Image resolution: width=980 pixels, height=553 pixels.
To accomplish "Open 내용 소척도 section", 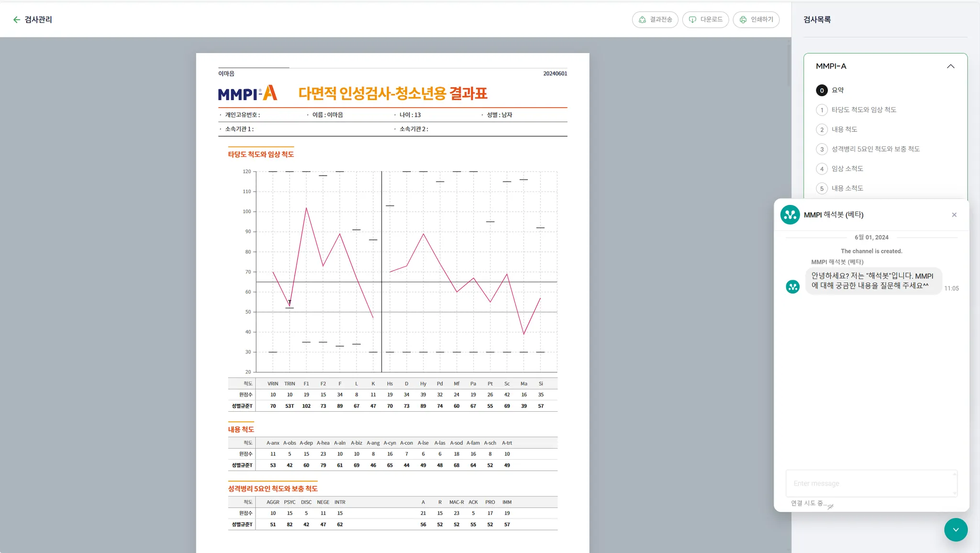I will point(847,188).
